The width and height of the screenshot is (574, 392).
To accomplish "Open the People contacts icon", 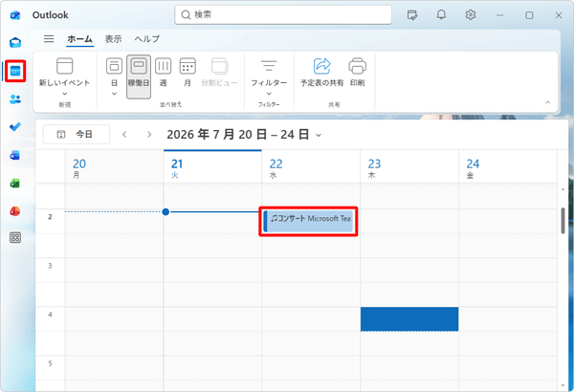I will click(15, 98).
